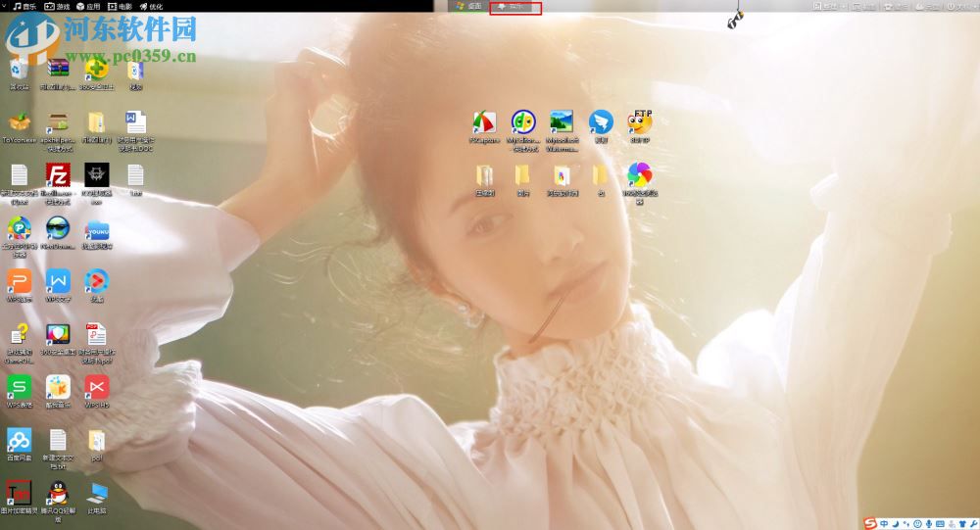This screenshot has width=980, height=530.
Task: Select the WinRAR archive icon on desktop
Action: point(58,70)
